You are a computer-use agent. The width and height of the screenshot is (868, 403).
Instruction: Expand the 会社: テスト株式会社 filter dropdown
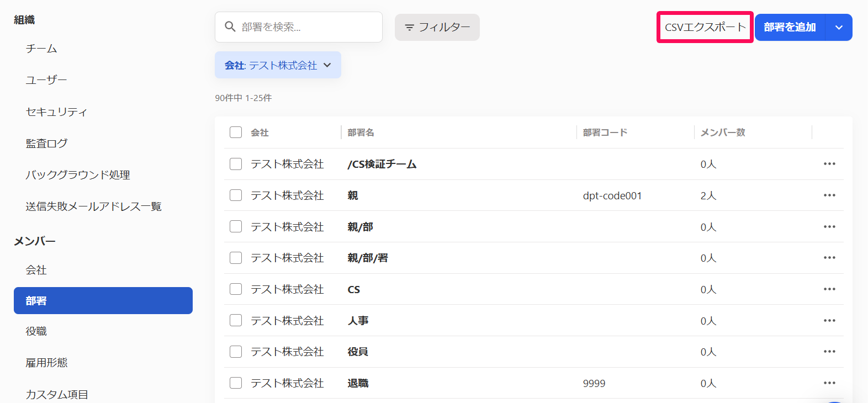tap(278, 65)
